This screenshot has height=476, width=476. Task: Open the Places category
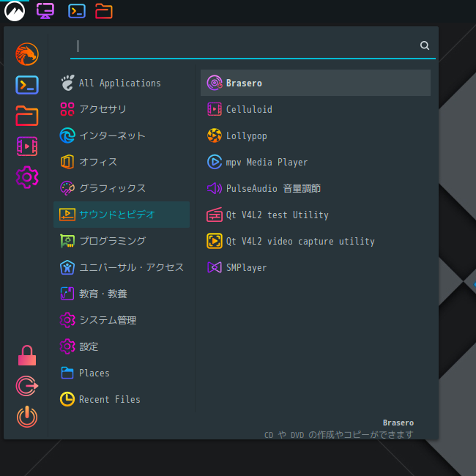122,373
